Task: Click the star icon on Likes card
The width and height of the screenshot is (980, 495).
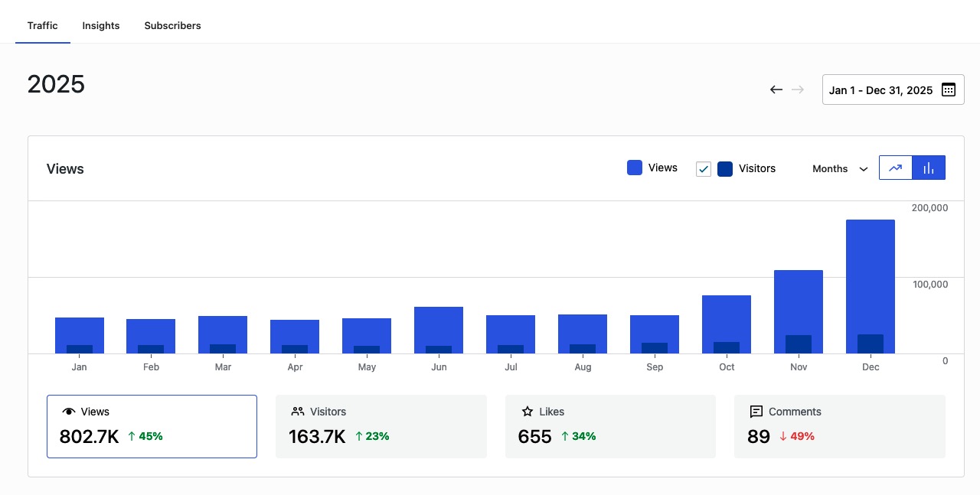Action: tap(528, 412)
